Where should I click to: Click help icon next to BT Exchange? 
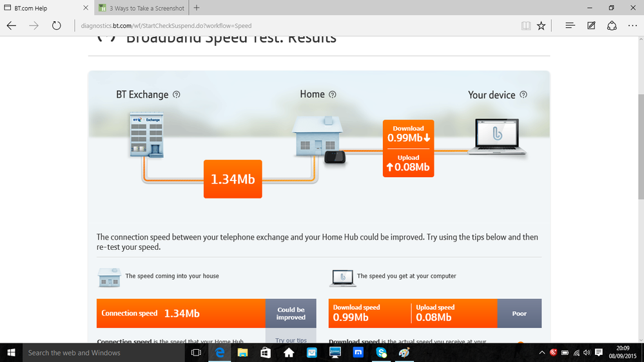(x=176, y=95)
